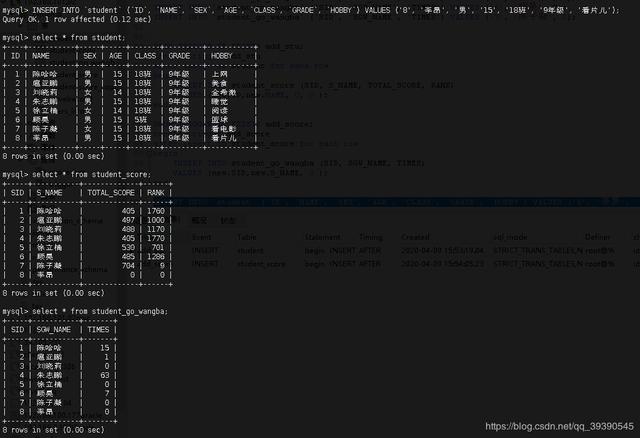This screenshot has width=640, height=438.
Task: Click hobby cell '上网' in student table
Action: tap(220, 74)
